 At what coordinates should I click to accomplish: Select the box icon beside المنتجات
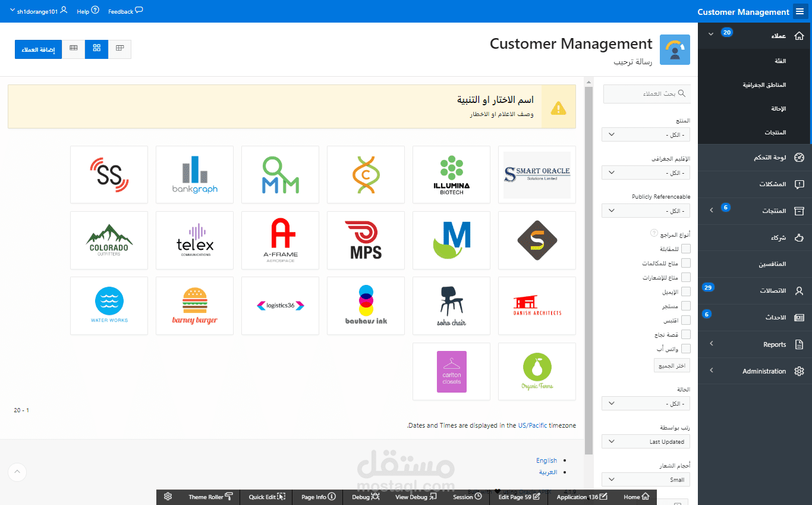coord(799,211)
